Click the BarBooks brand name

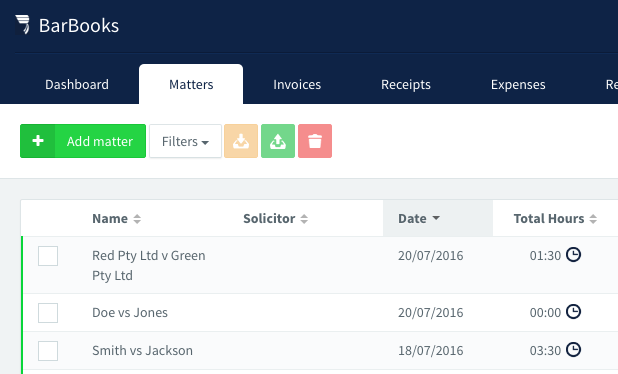pos(79,26)
